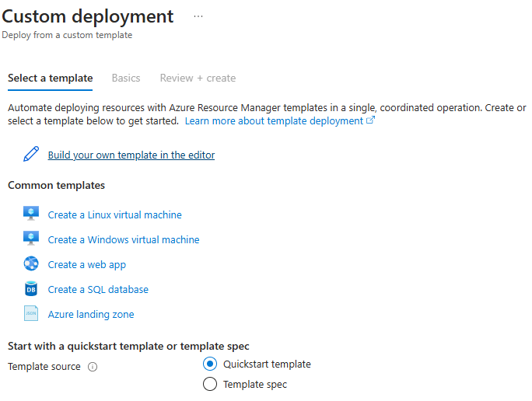Click the Custom deployment page title

(x=88, y=16)
